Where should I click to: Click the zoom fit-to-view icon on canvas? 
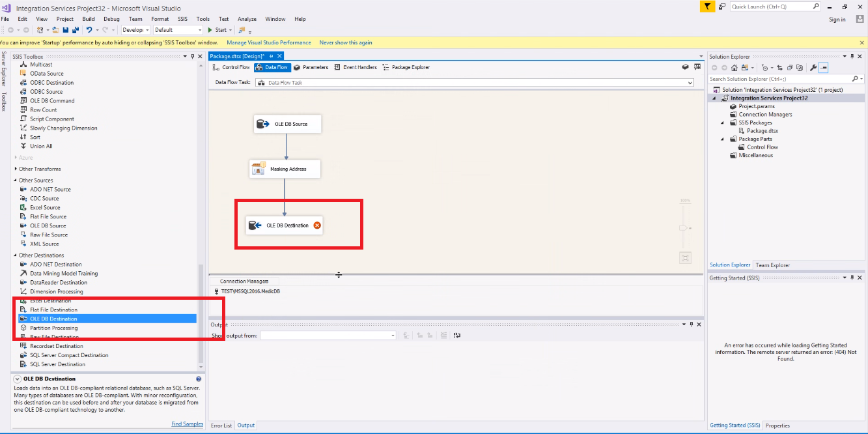pyautogui.click(x=685, y=257)
